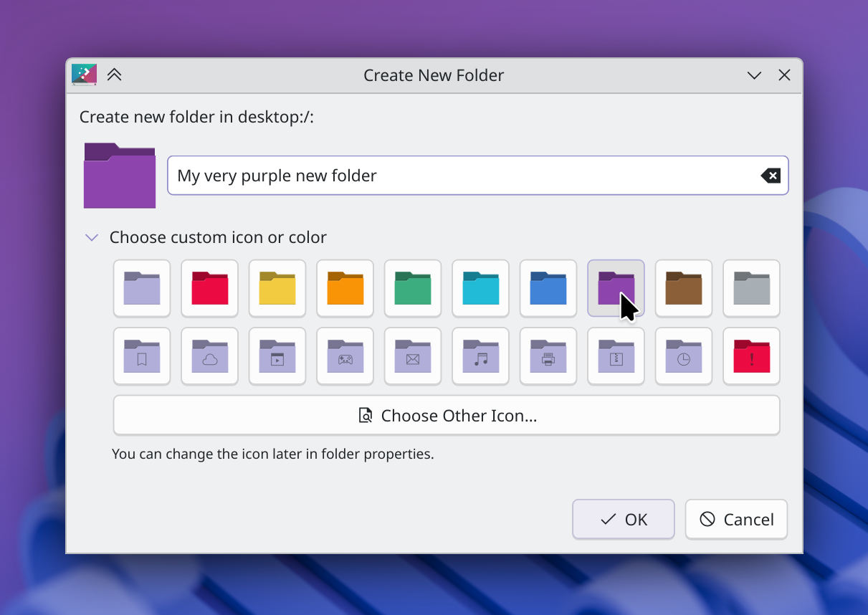Choose the video folder icon
The width and height of the screenshot is (868, 615).
pyautogui.click(x=277, y=356)
